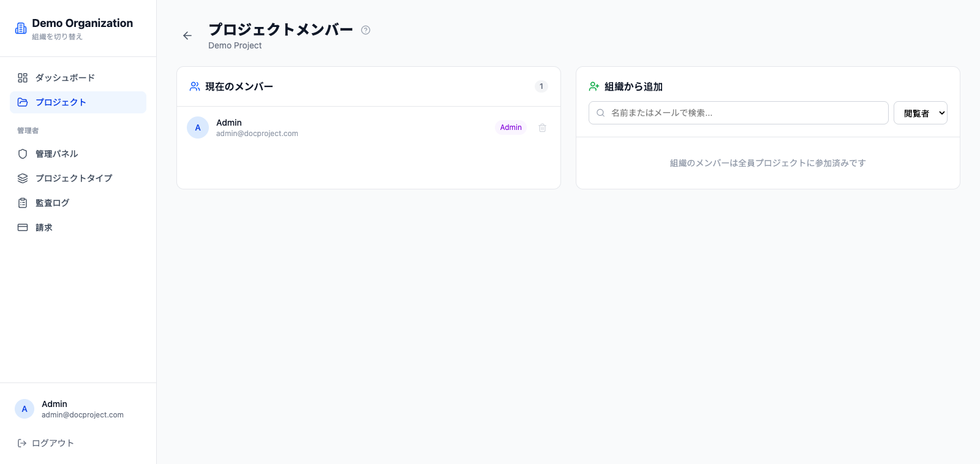This screenshot has height=464, width=980.
Task: Open organization switcher 組織を切り替え
Action: point(57,37)
